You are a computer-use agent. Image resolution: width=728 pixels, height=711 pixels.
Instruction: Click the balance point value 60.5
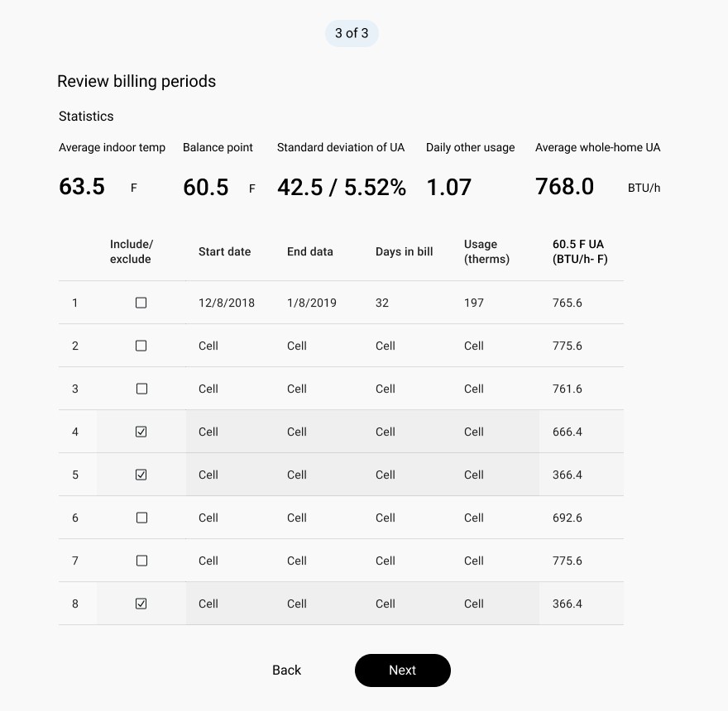206,188
